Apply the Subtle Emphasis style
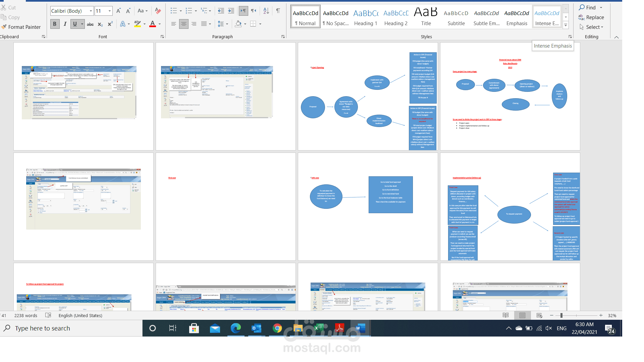The image size is (644, 362). 486,16
